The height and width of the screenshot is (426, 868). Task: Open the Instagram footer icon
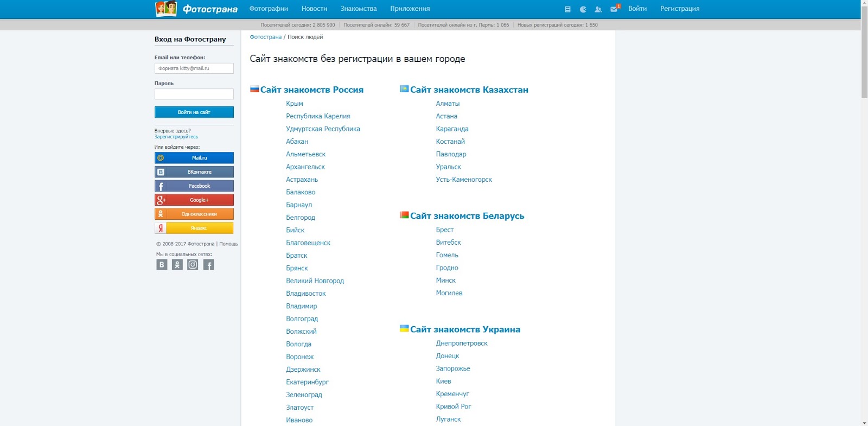pyautogui.click(x=193, y=264)
